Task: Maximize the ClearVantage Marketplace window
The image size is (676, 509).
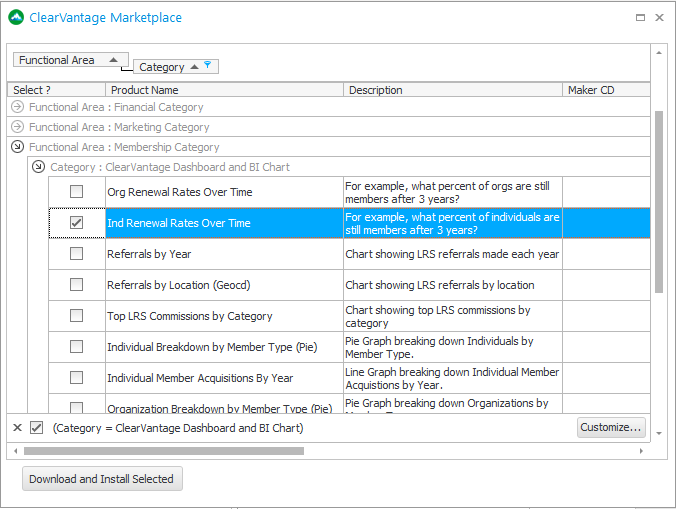Action: [x=640, y=17]
